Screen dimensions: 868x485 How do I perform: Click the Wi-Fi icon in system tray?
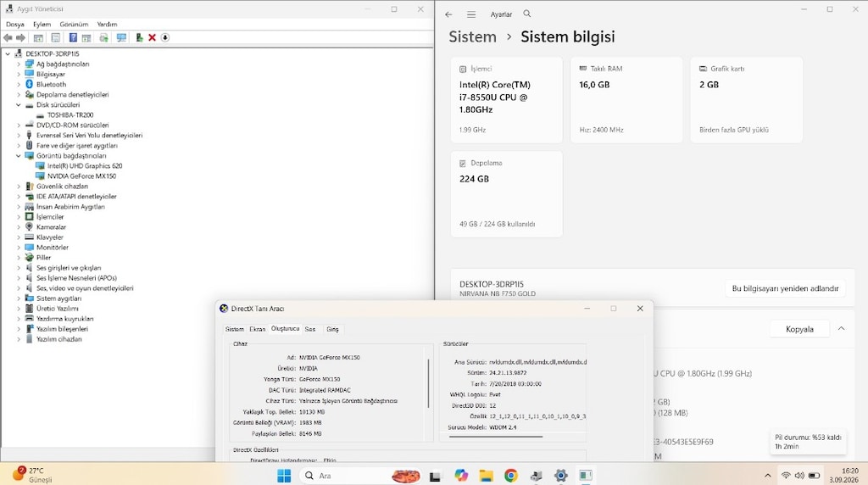[786, 476]
